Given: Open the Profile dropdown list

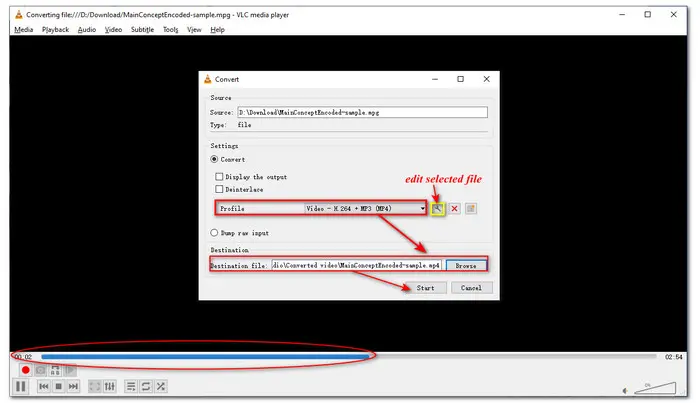Looking at the screenshot, I should coord(365,208).
